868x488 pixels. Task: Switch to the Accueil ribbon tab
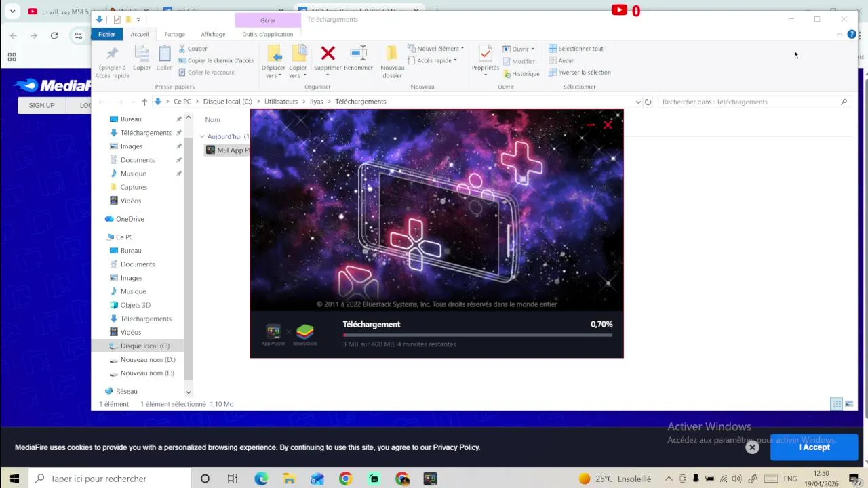(x=140, y=34)
